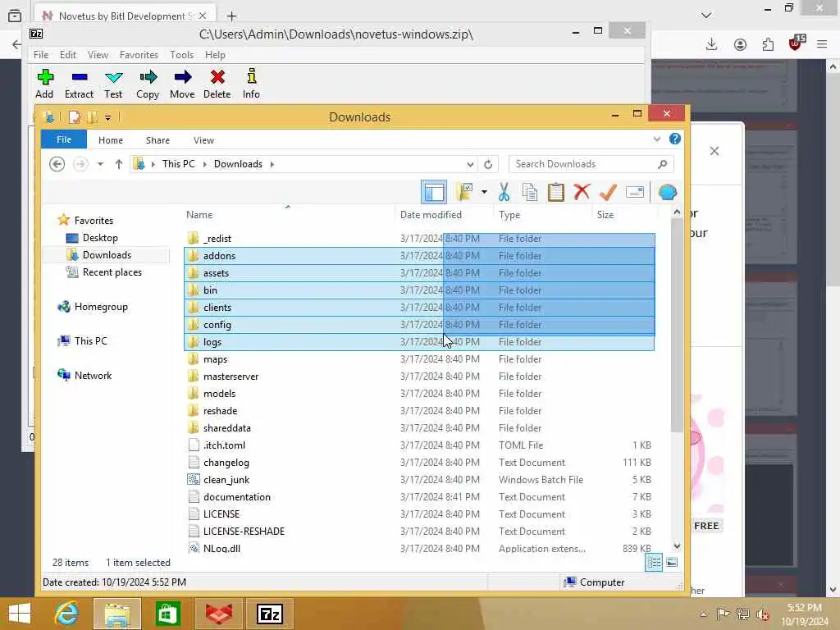Click the 7-Zip taskbar icon
Screen dimensions: 840x630
tap(269, 614)
